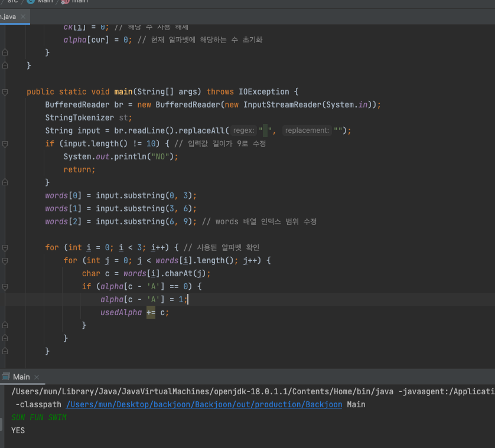Collapse the if input.length() != 10 block
The height and width of the screenshot is (448, 495).
(5, 144)
